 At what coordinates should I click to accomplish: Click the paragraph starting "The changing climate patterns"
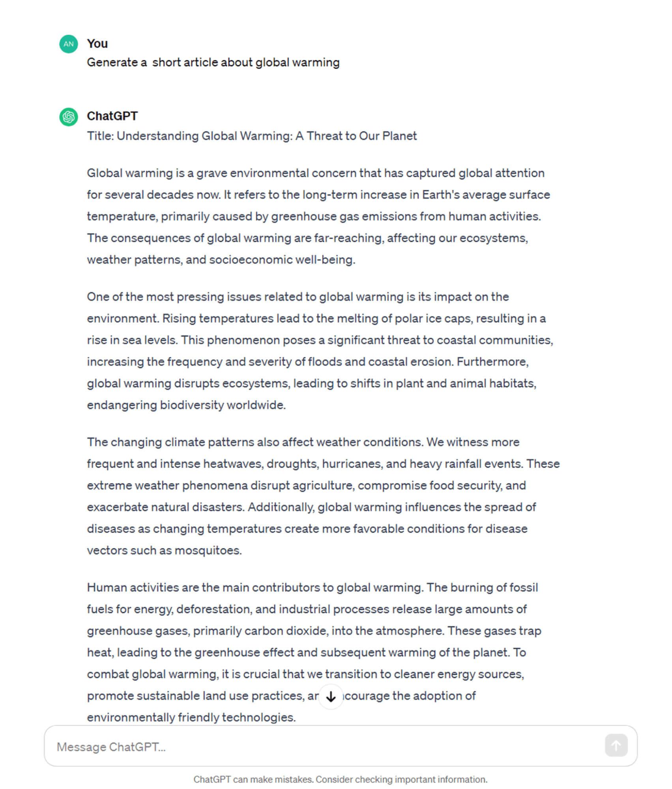click(x=323, y=496)
